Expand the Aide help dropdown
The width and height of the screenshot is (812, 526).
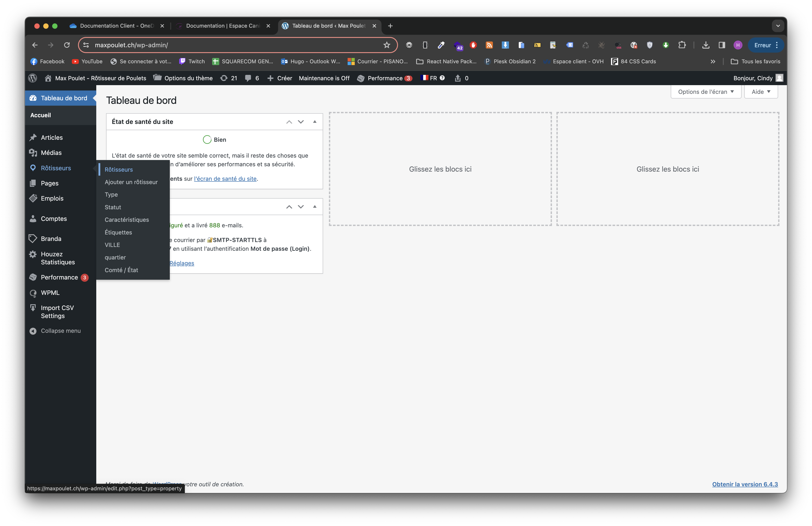(761, 92)
